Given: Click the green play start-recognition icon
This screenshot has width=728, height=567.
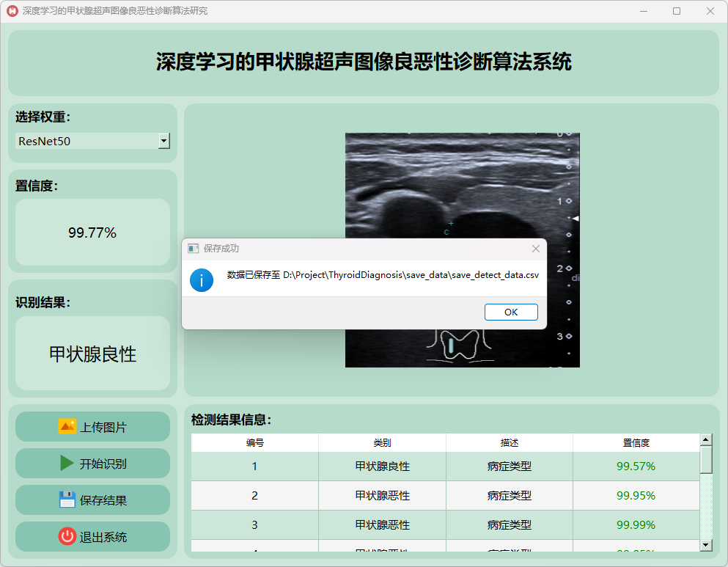Looking at the screenshot, I should coord(67,463).
